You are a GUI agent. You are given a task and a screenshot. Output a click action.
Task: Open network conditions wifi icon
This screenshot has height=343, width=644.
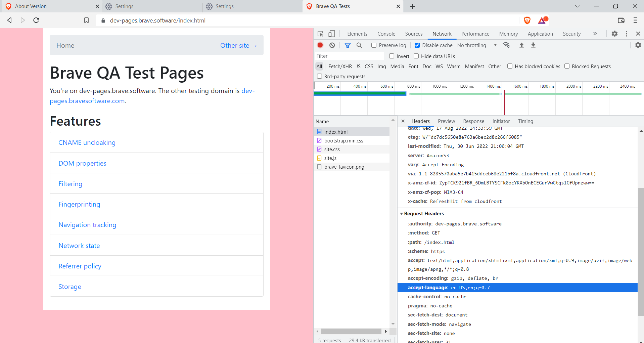point(506,45)
